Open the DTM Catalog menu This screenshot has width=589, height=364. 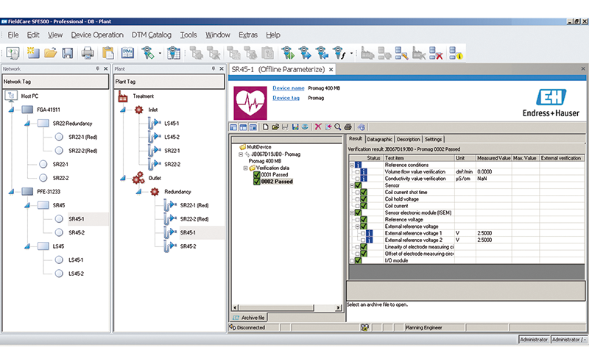[152, 35]
